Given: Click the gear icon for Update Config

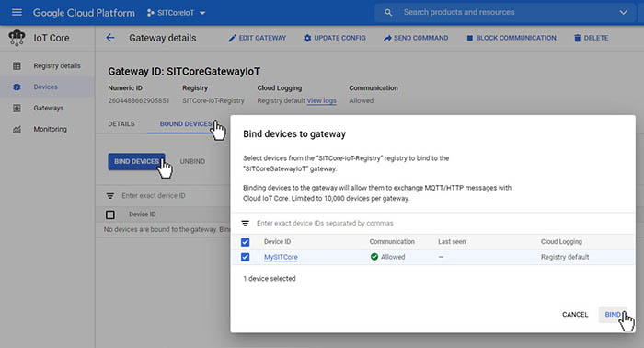Looking at the screenshot, I should point(307,39).
